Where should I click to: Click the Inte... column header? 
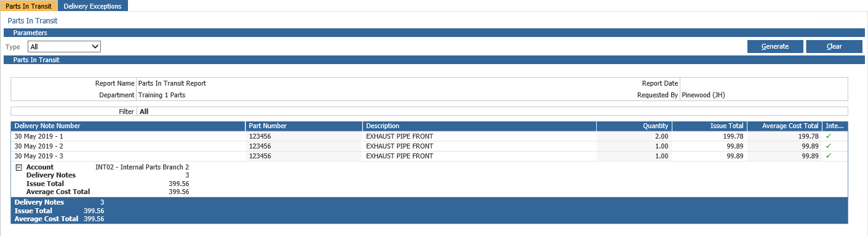coord(835,126)
